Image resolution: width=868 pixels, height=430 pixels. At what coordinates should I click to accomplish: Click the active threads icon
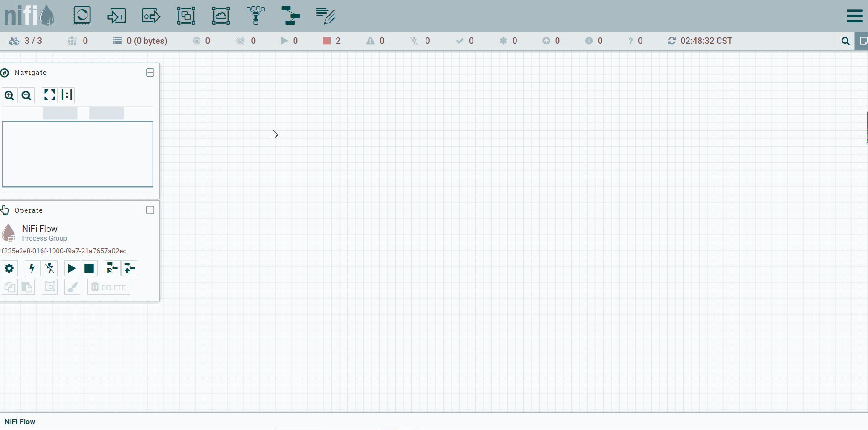(72, 41)
